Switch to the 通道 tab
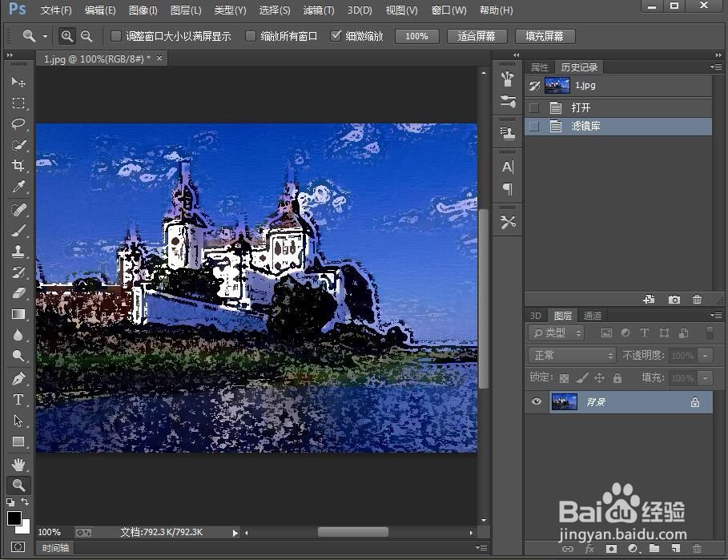728x560 pixels. tap(592, 316)
